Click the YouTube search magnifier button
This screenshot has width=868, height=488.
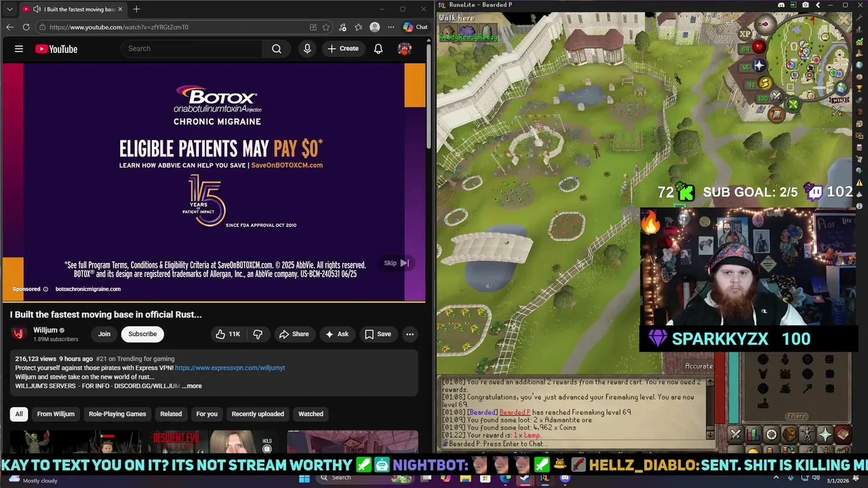(x=277, y=49)
